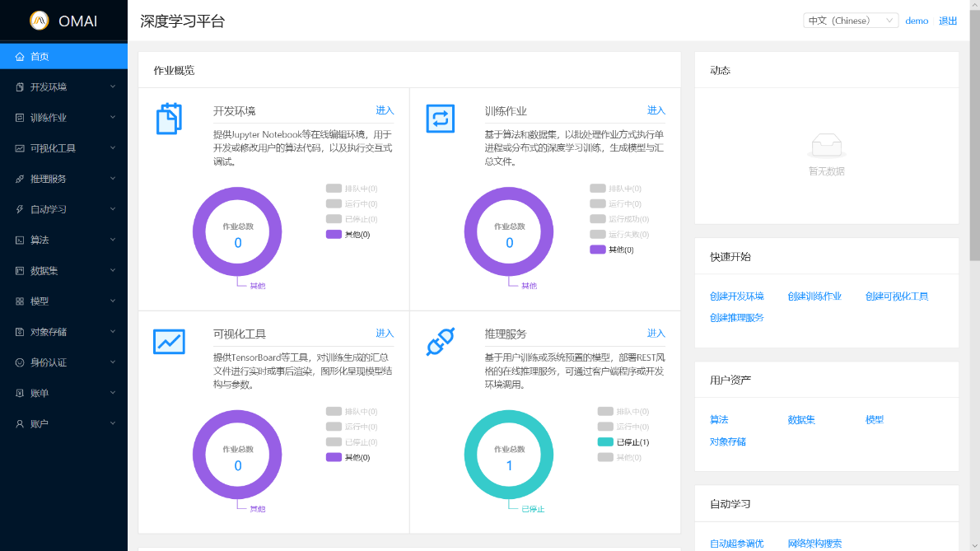Toggle 运行成功 legend in 训练作业 chart

[x=619, y=219]
